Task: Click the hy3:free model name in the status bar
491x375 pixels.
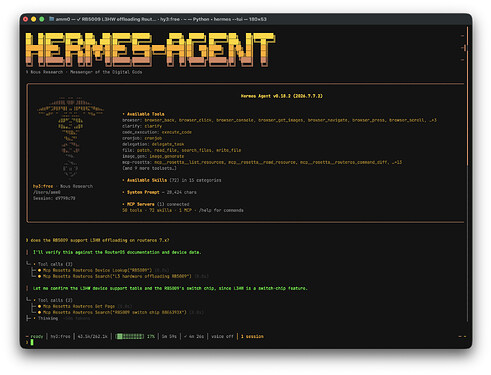Action: (60, 337)
